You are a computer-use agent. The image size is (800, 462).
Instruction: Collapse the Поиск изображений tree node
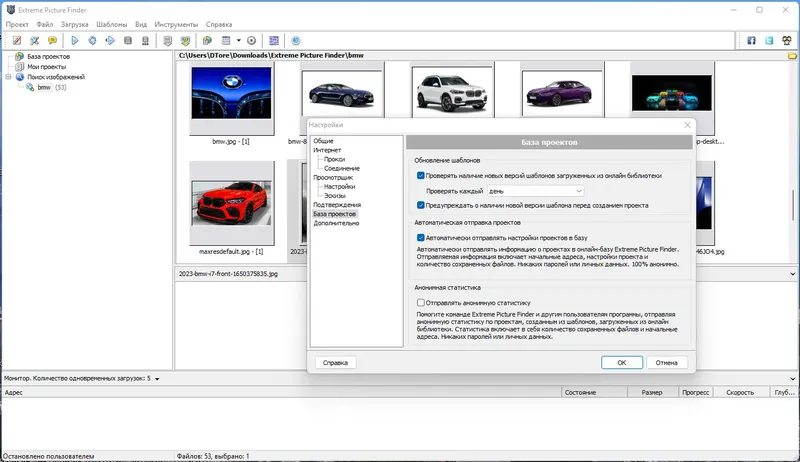pos(9,77)
